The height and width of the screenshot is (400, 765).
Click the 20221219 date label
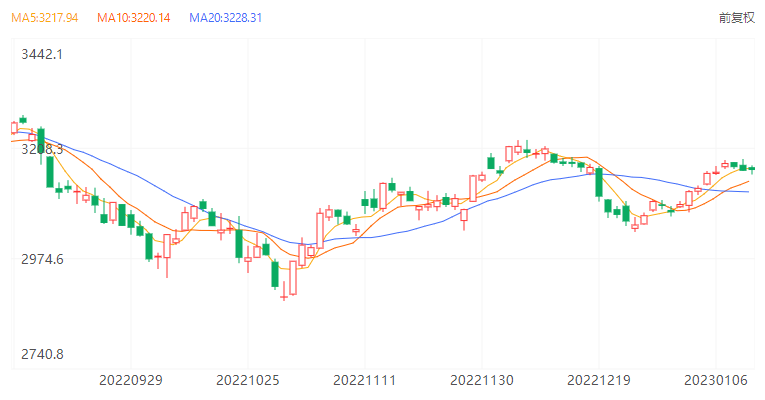[598, 381]
